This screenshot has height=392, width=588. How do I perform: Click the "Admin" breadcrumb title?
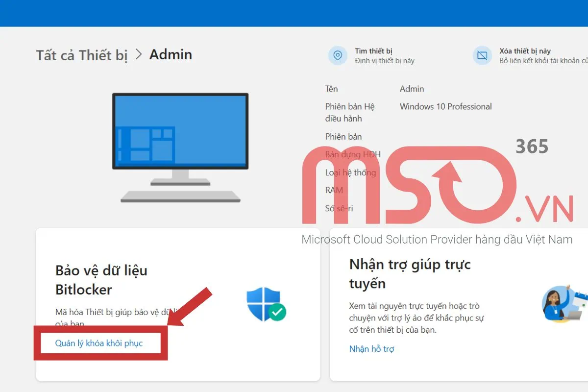171,54
